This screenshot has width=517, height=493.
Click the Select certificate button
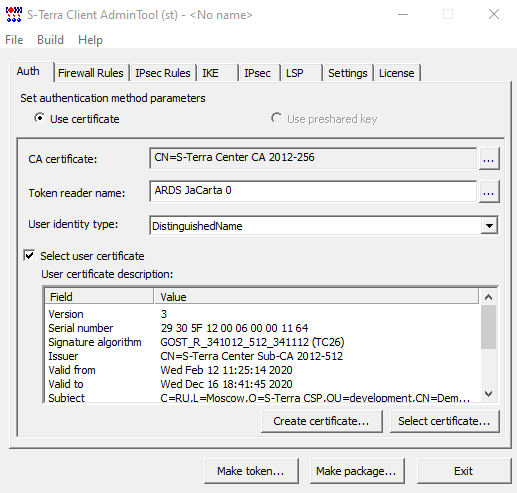(x=444, y=421)
